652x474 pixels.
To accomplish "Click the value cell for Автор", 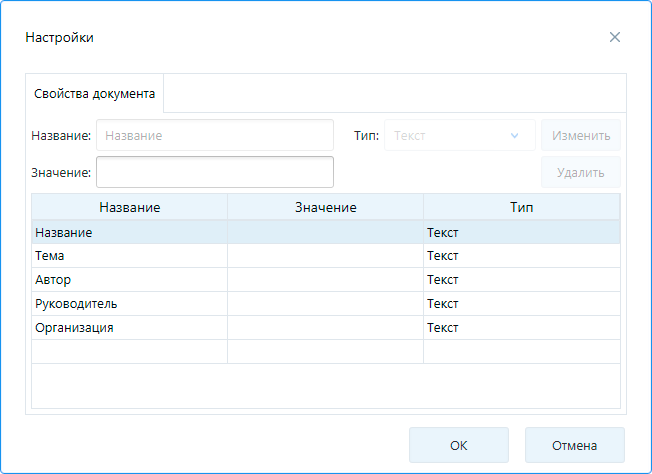I will [x=325, y=280].
